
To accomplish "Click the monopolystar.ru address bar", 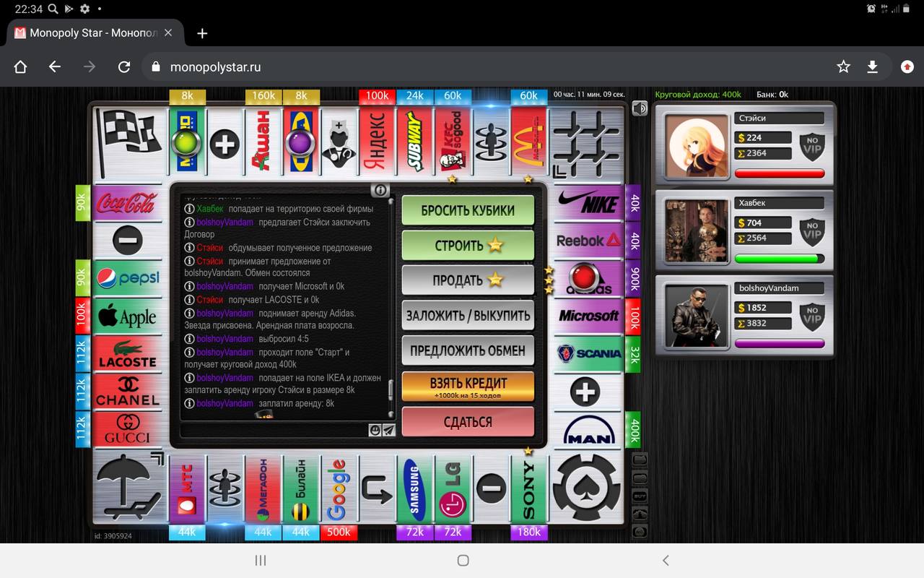I will (x=484, y=66).
